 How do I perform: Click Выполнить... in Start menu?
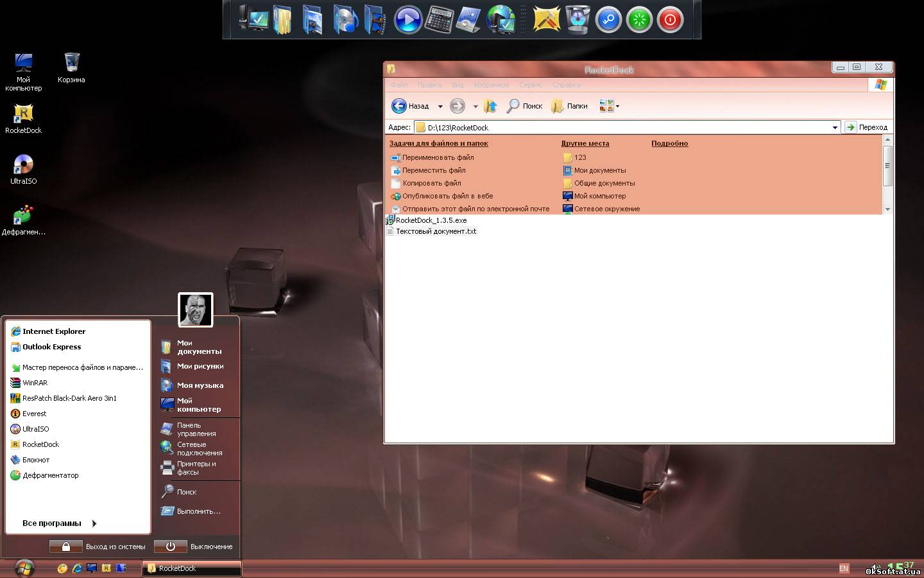point(191,511)
